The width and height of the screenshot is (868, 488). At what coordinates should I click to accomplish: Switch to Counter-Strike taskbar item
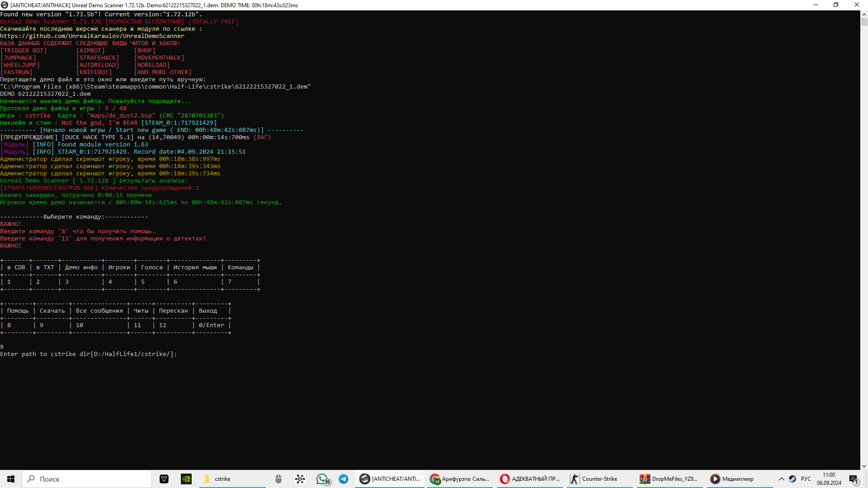pyautogui.click(x=599, y=479)
